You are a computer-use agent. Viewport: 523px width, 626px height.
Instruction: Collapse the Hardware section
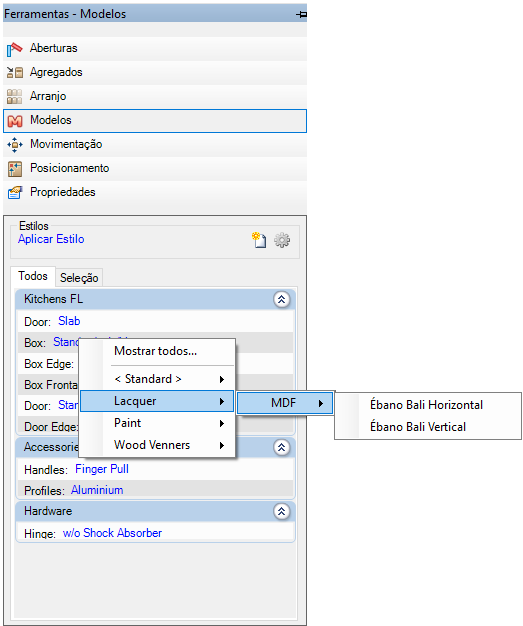(281, 511)
